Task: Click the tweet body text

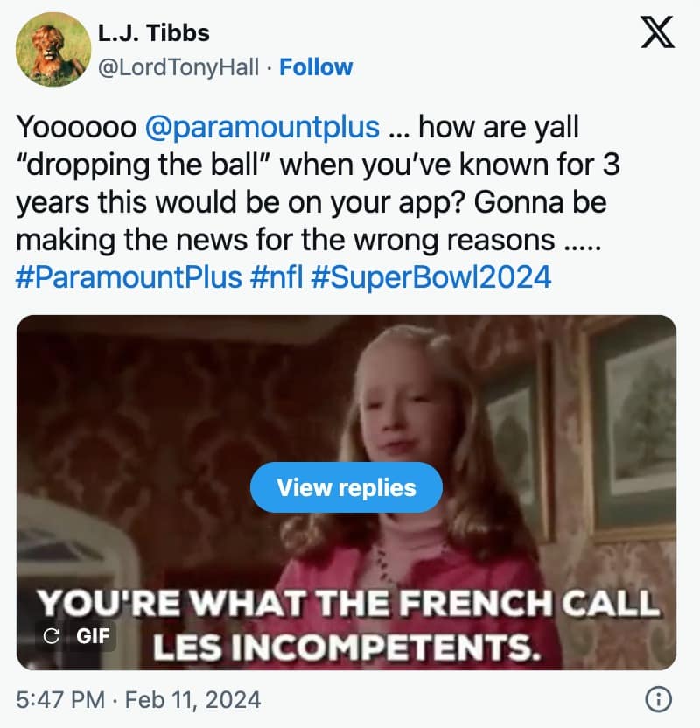Action: click(x=318, y=201)
